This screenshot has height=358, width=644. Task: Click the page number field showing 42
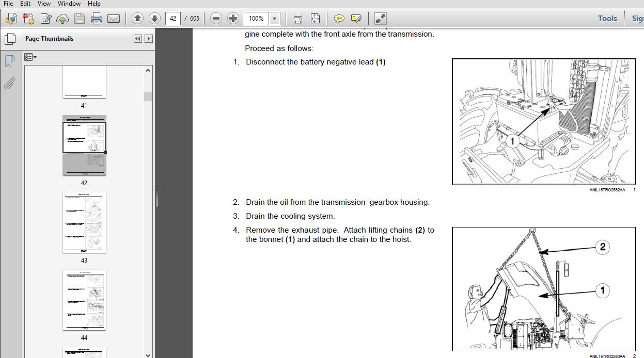173,19
